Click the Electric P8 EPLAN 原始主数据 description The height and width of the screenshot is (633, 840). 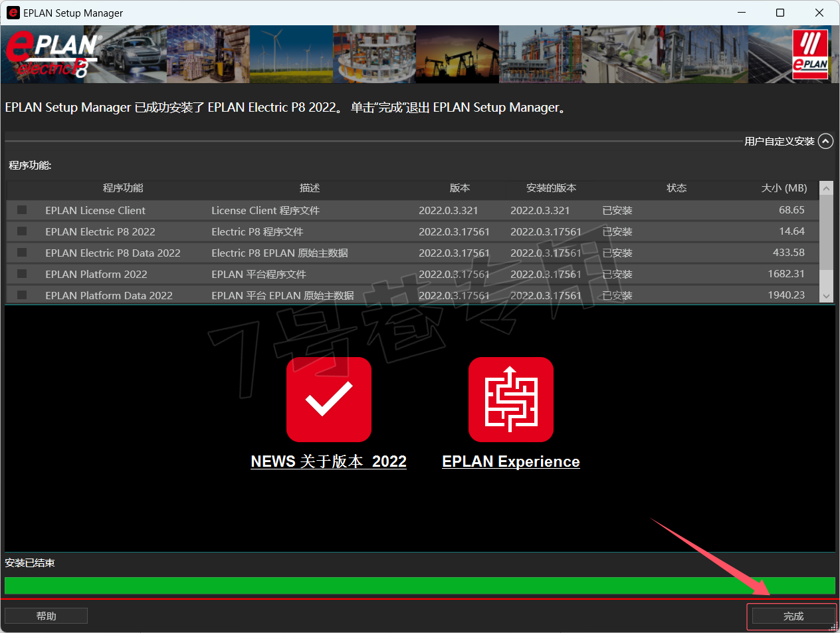(280, 253)
